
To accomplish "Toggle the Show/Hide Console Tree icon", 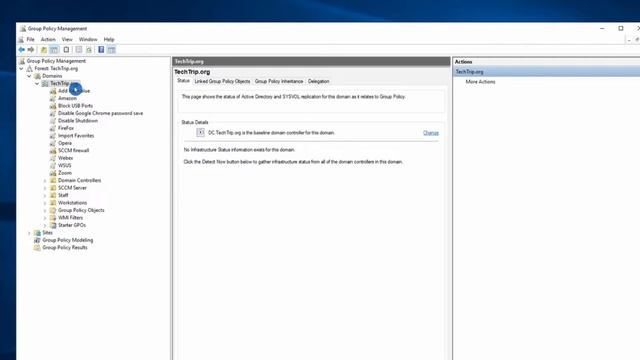I will click(54, 50).
